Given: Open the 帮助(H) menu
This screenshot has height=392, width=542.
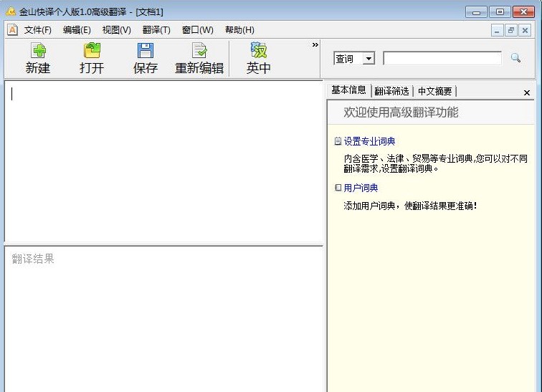Looking at the screenshot, I should 239,30.
